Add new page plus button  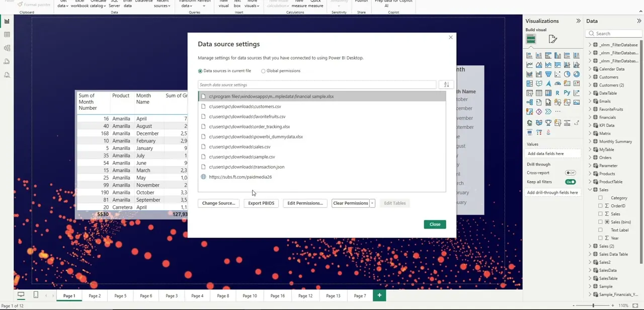[x=379, y=295]
